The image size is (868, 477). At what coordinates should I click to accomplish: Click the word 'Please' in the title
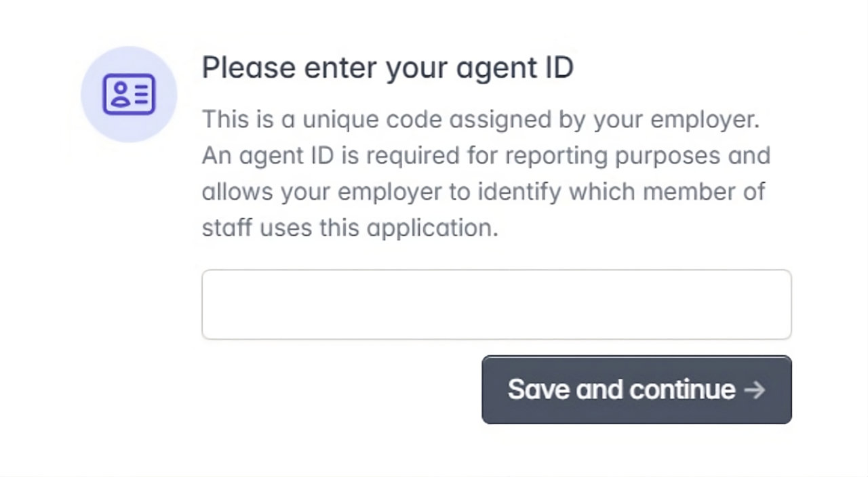tap(249, 68)
